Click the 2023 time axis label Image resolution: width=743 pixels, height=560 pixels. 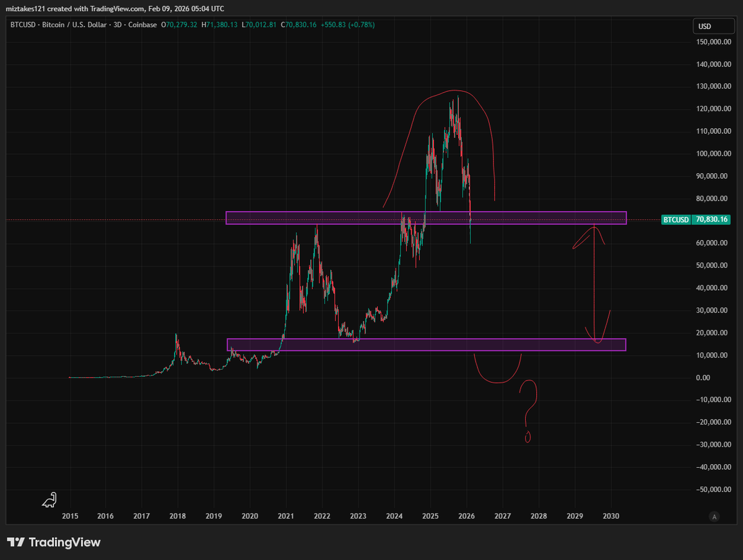358,516
